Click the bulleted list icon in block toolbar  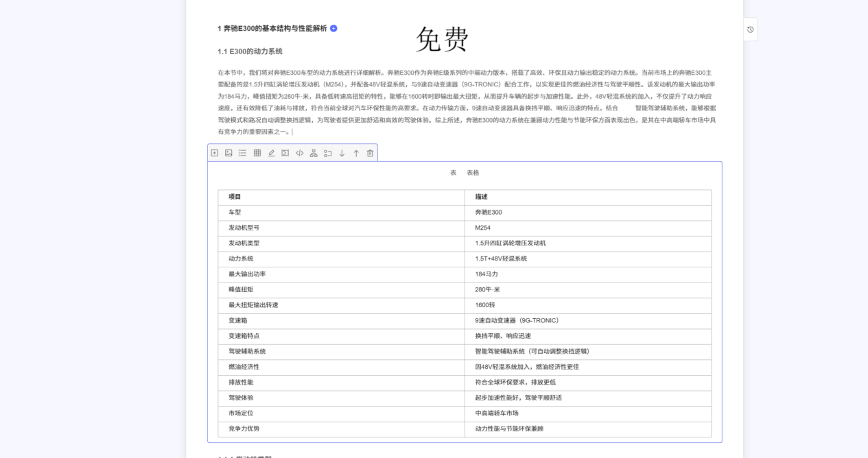tap(242, 153)
